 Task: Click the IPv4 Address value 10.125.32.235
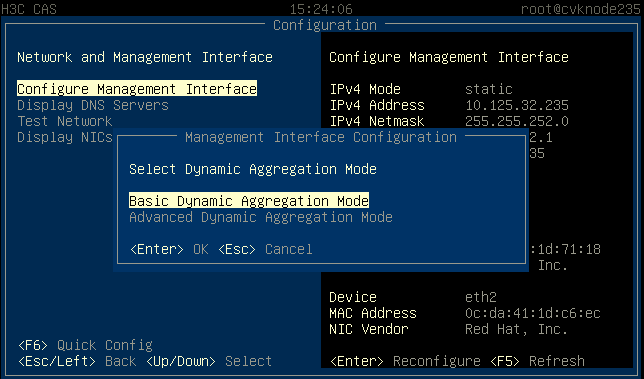[x=517, y=105]
